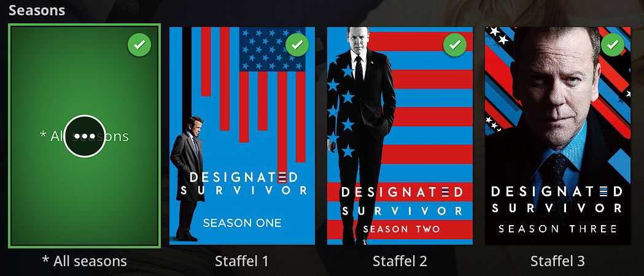
Task: Toggle watched checkmark on Season One poster
Action: point(297,45)
